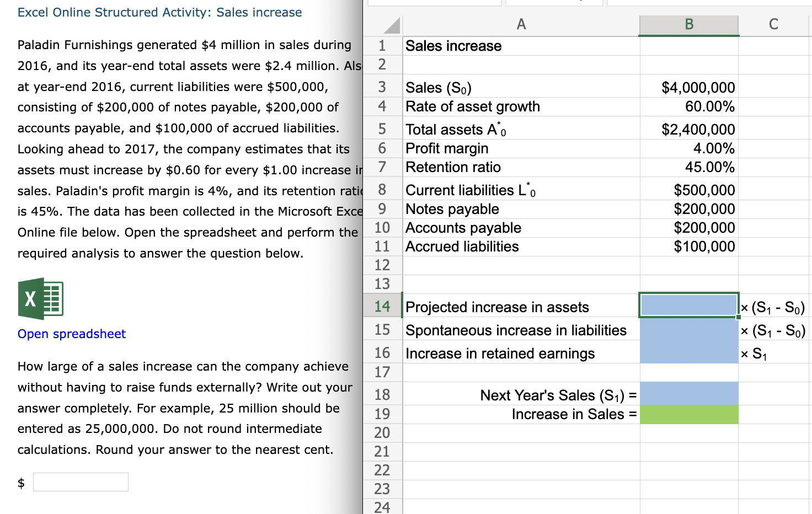This screenshot has height=514, width=812.
Task: Click 'Retention ratio' label cell
Action: pos(521,167)
